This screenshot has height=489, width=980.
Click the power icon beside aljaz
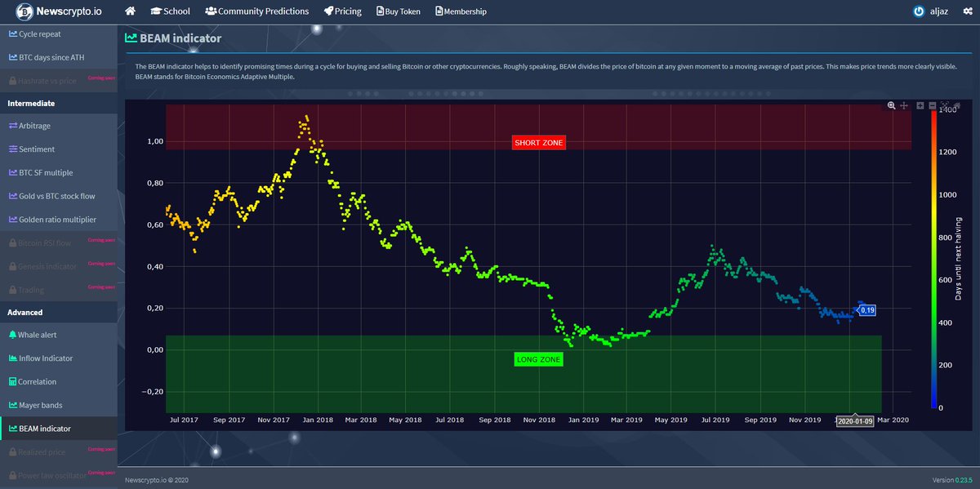919,11
